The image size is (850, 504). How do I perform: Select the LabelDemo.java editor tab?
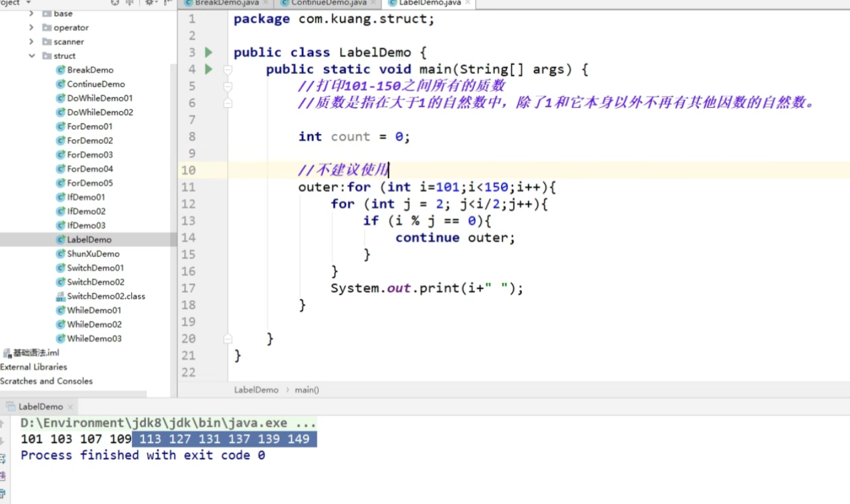tap(429, 3)
